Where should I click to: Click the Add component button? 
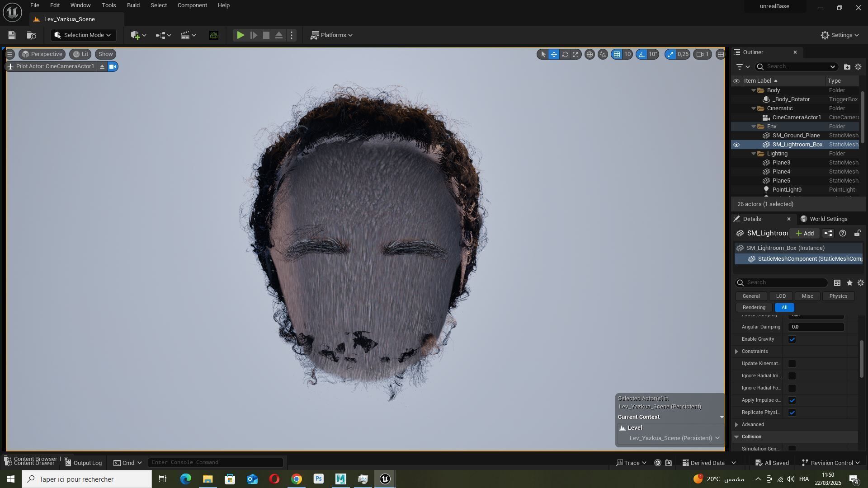(805, 234)
